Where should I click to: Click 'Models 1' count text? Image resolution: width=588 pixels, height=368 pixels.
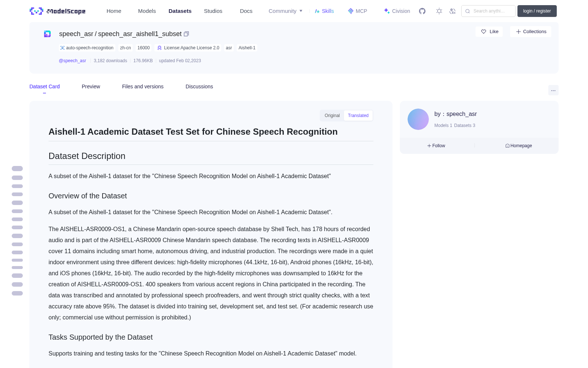443,125
